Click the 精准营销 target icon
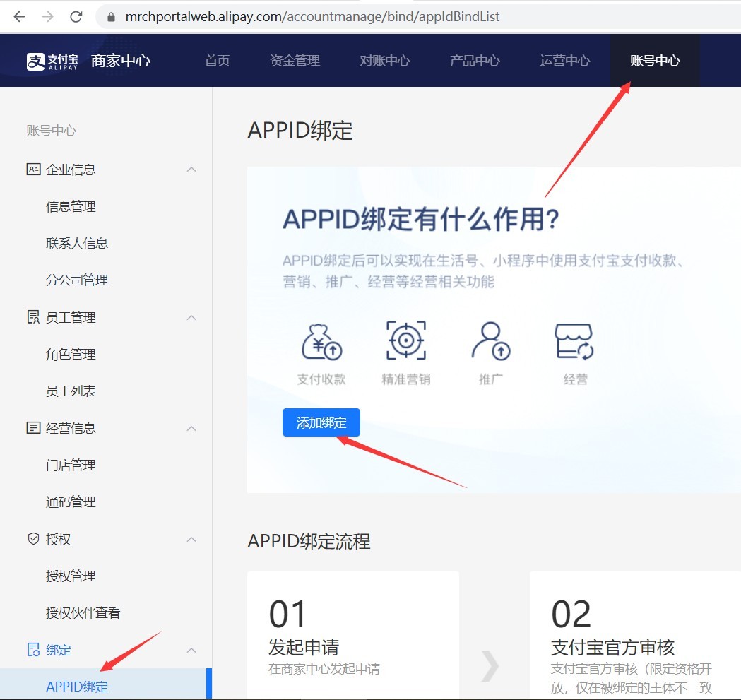Viewport: 741px width, 700px height. pyautogui.click(x=405, y=340)
